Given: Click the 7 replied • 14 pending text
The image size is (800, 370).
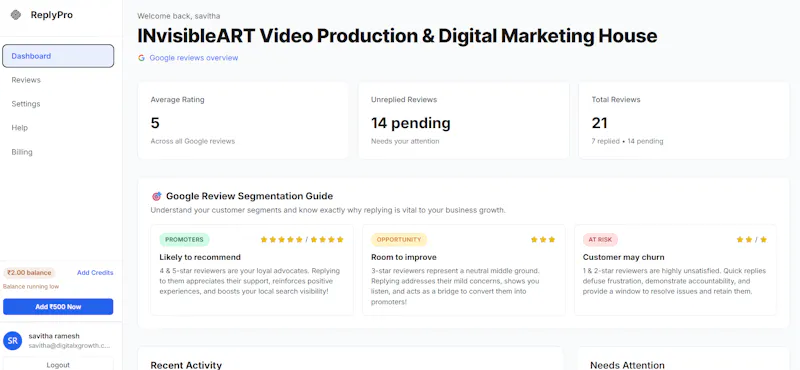Looking at the screenshot, I should tap(627, 141).
